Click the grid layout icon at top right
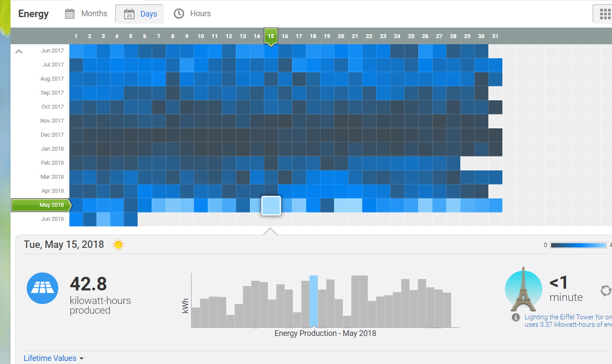 pos(605,14)
